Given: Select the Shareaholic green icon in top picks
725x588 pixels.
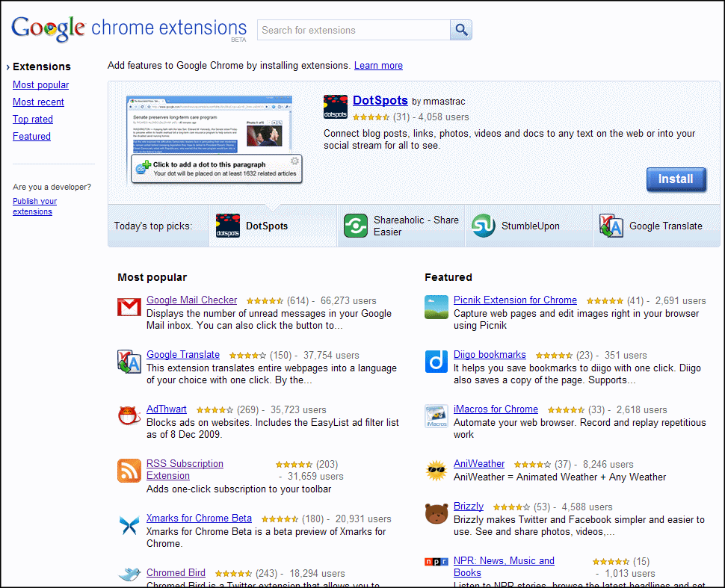Looking at the screenshot, I should (x=356, y=226).
